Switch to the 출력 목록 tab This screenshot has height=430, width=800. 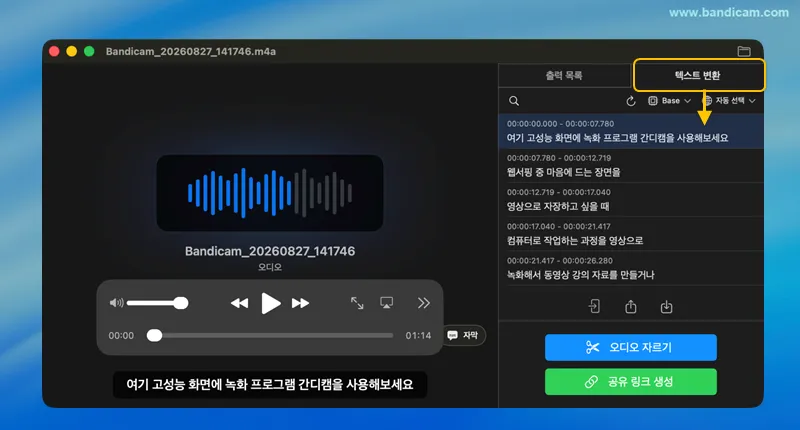pyautogui.click(x=564, y=75)
